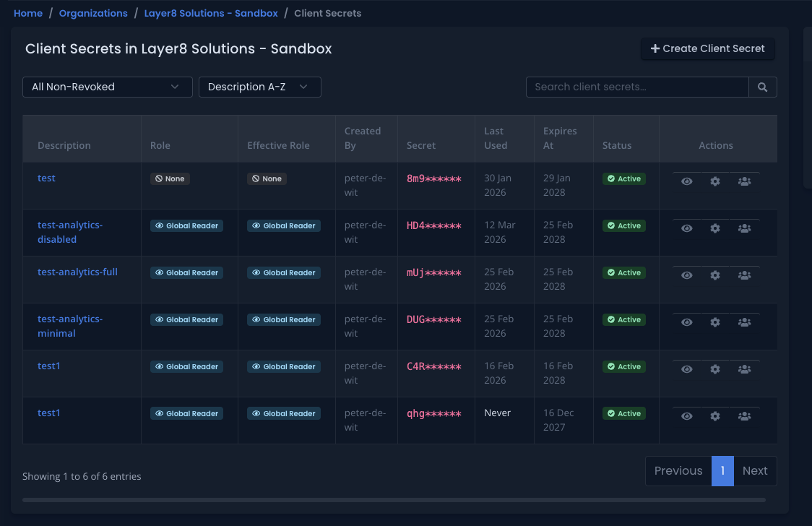Image resolution: width=812 pixels, height=526 pixels.
Task: Open the Organizations breadcrumb link
Action: (x=93, y=14)
